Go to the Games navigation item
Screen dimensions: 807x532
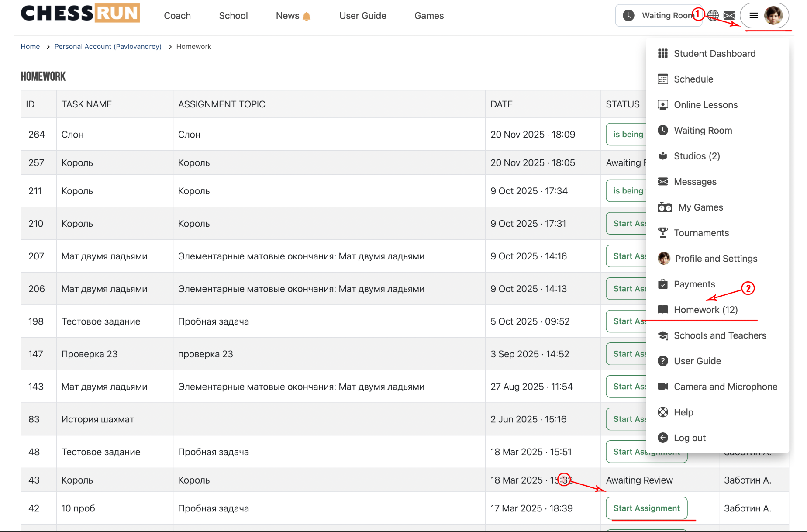tap(429, 16)
